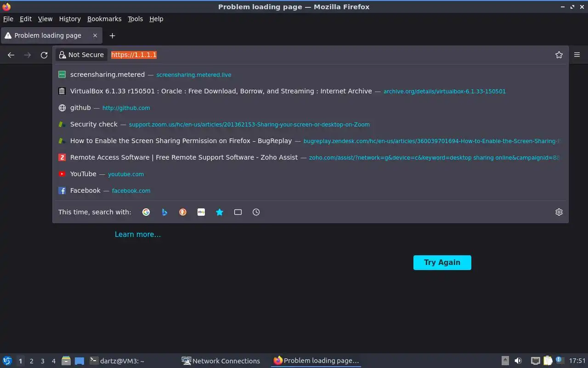This screenshot has height=368, width=588.
Task: Click the network status tray icon
Action: tap(535, 361)
